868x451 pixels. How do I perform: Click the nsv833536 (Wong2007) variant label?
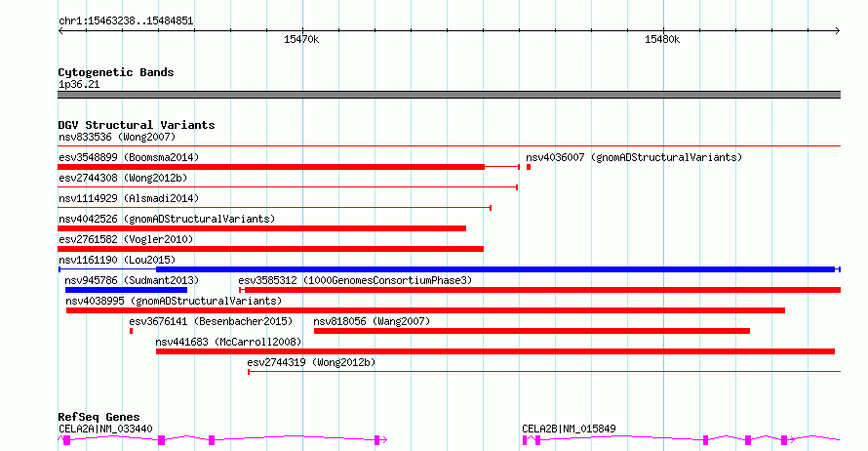tap(117, 137)
